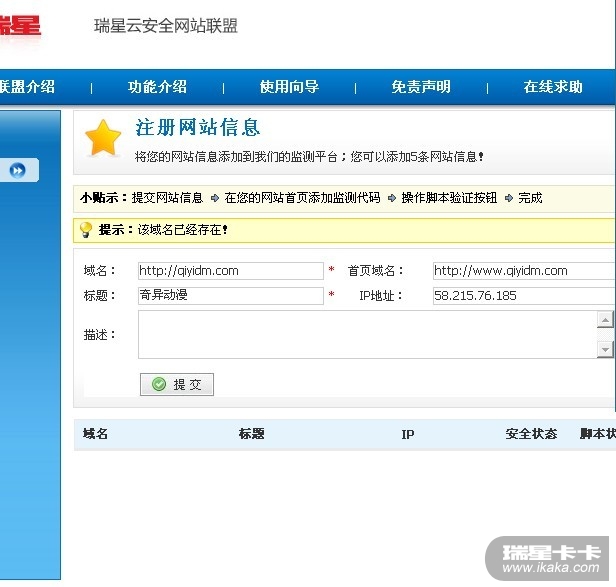Click the 该域名已经存在 warning message

tap(183, 230)
